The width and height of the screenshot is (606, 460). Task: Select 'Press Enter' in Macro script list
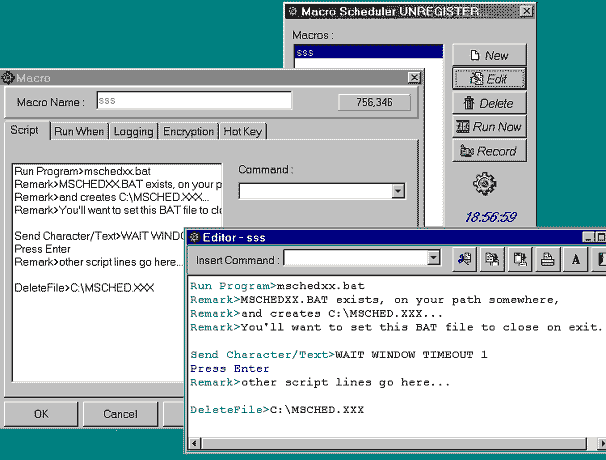point(43,249)
